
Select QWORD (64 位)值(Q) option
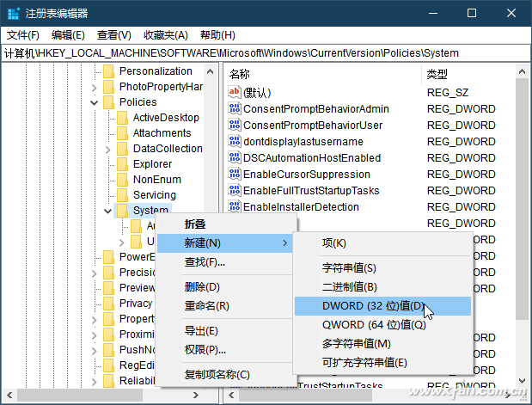[x=382, y=325]
